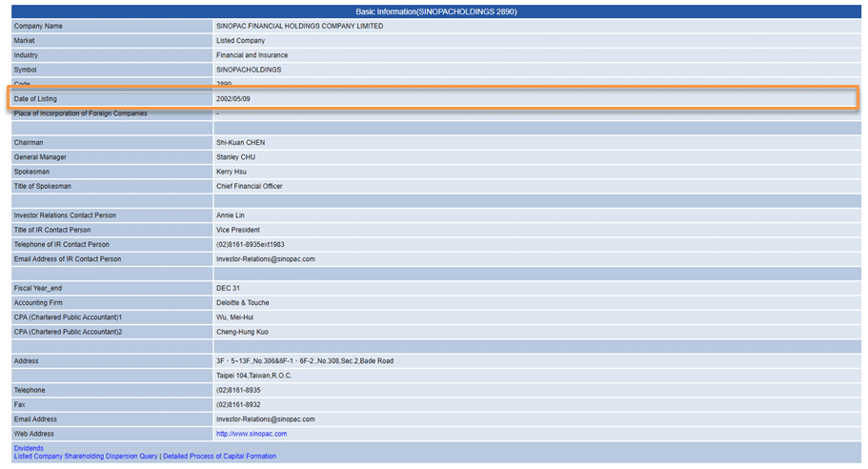
Task: Select General Manager name Stanley CHU
Action: (236, 157)
